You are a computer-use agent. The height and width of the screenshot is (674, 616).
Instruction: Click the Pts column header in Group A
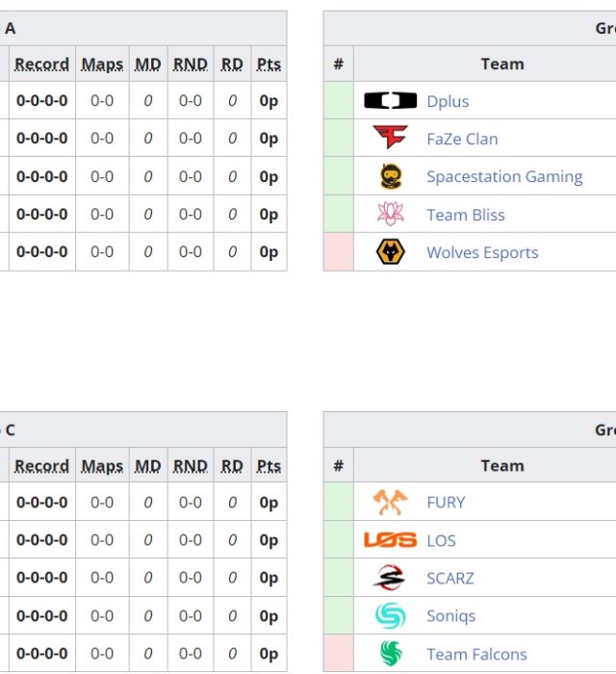coord(269,65)
